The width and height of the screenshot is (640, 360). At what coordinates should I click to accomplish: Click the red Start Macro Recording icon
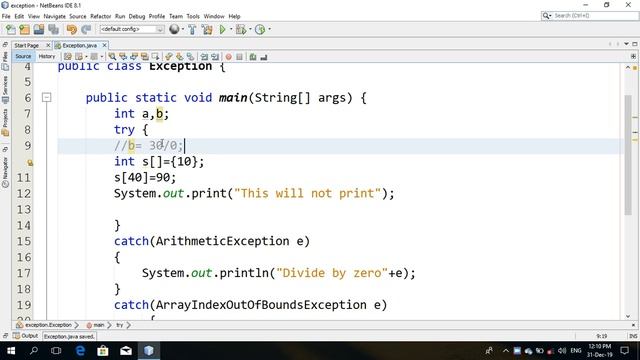tap(229, 57)
